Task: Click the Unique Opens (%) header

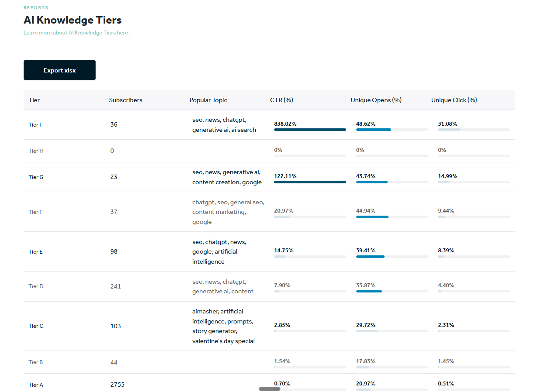Action: pos(376,100)
